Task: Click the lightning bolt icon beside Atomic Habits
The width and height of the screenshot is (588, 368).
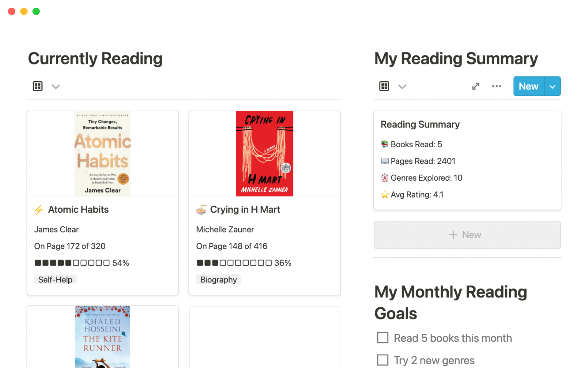Action: click(x=39, y=210)
